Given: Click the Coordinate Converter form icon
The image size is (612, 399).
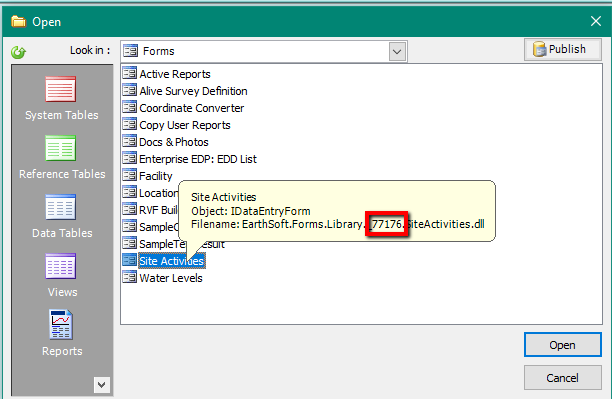Looking at the screenshot, I should (130, 107).
